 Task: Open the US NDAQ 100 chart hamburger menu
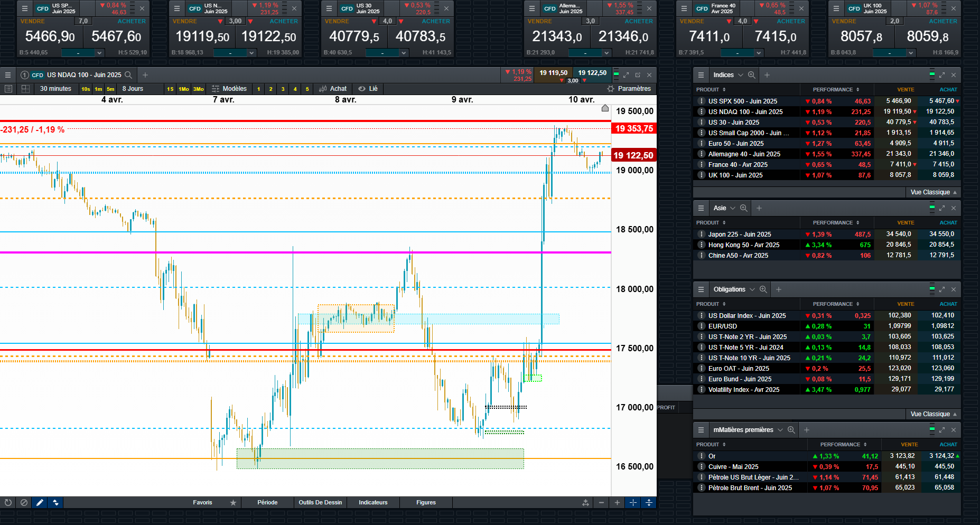[x=8, y=75]
